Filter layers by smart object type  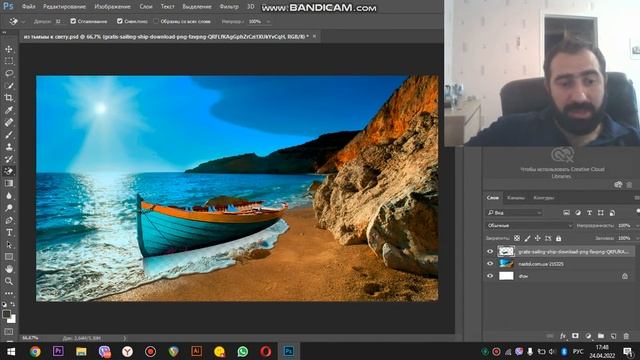[612, 213]
